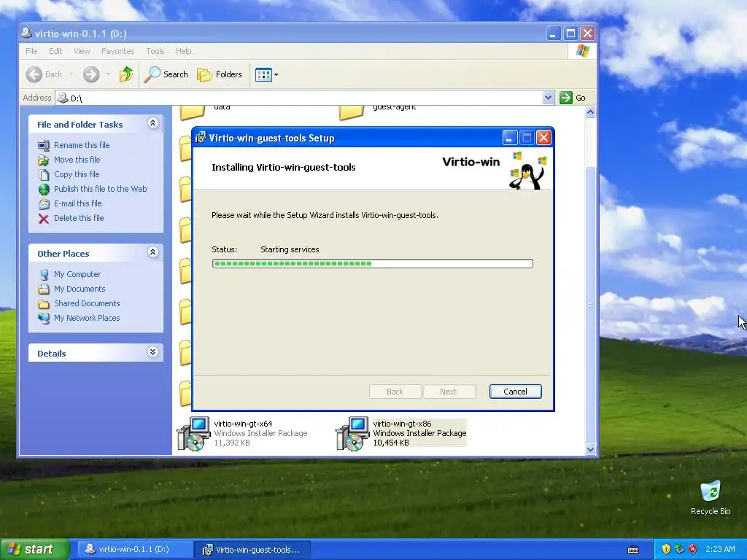Viewport: 747px width, 560px height.
Task: Click the E-mail envelope icon
Action: (44, 204)
